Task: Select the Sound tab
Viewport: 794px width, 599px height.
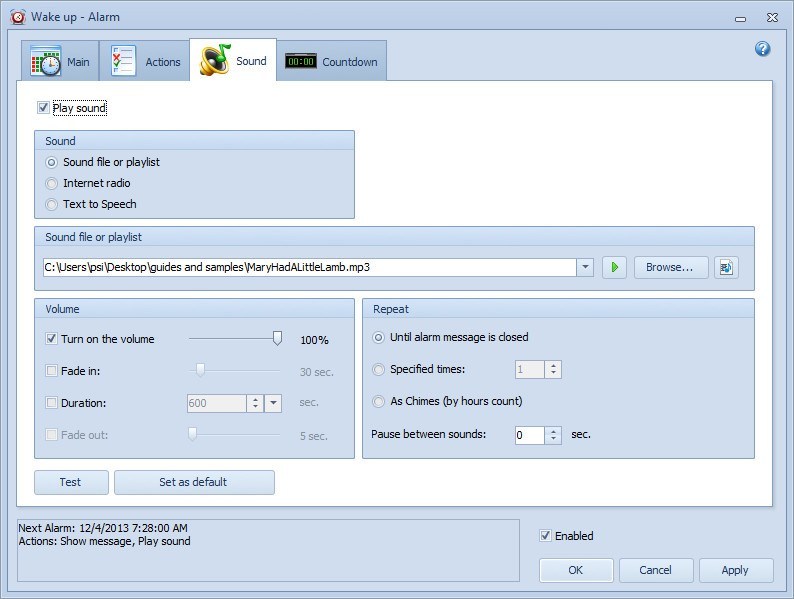Action: pos(233,60)
